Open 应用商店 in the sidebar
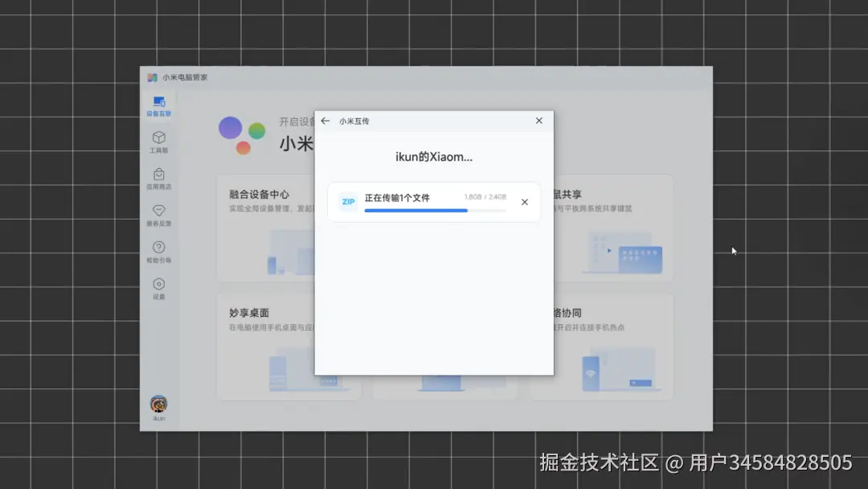This screenshot has width=868, height=489. 159,179
